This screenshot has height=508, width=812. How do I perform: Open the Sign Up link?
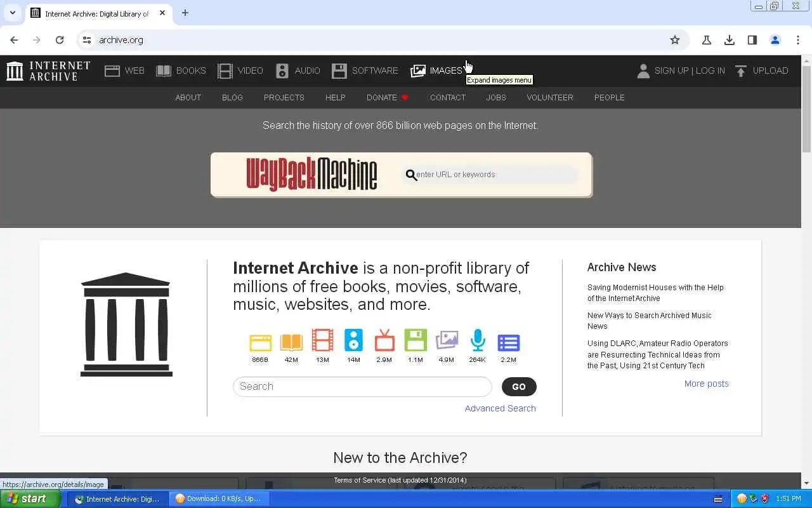coord(671,70)
